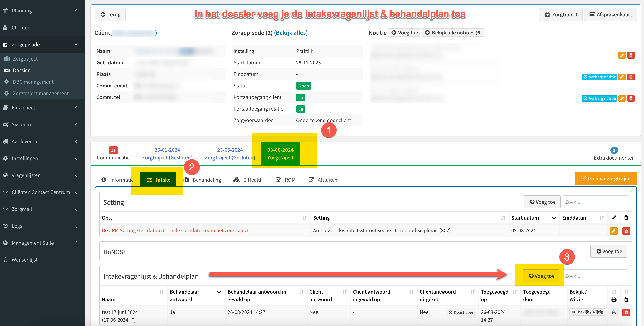This screenshot has width=644, height=326.
Task: Print the 'test 17 juni 2024' questionnaire
Action: click(614, 312)
